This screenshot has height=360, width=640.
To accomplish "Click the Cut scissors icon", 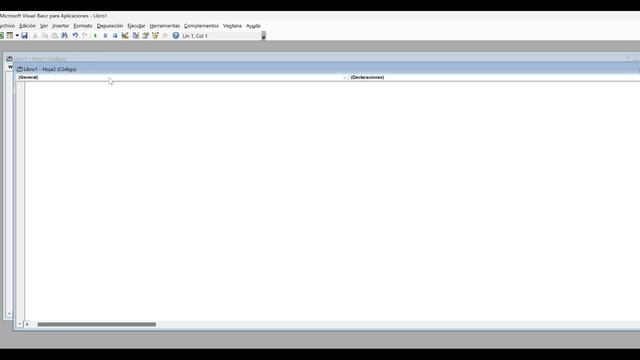I will point(35,36).
